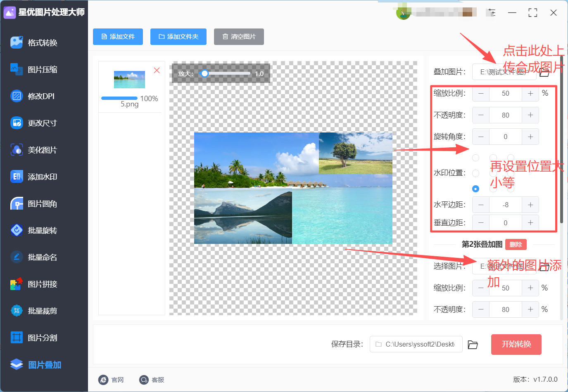Click the 添加文件夹 button
568x392 pixels.
coord(178,37)
